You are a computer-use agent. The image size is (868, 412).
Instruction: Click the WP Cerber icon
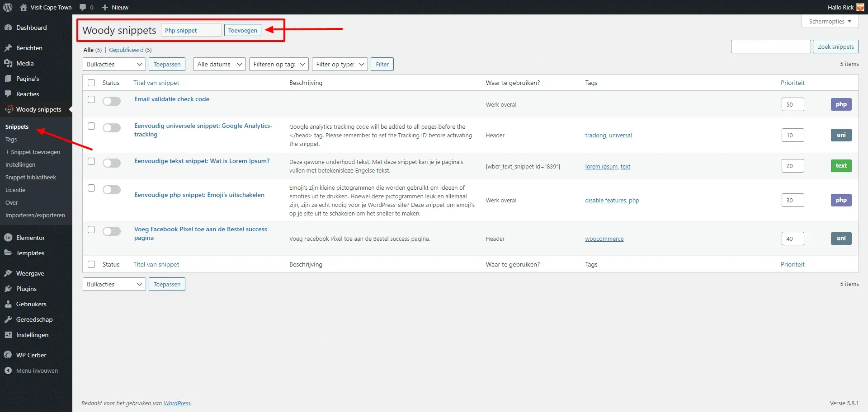[x=8, y=355]
